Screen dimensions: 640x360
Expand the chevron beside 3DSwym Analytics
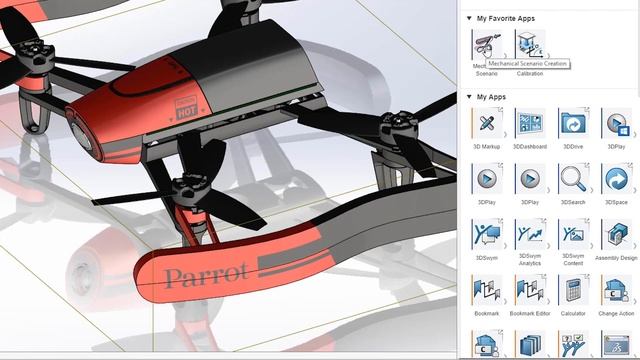pyautogui.click(x=549, y=246)
